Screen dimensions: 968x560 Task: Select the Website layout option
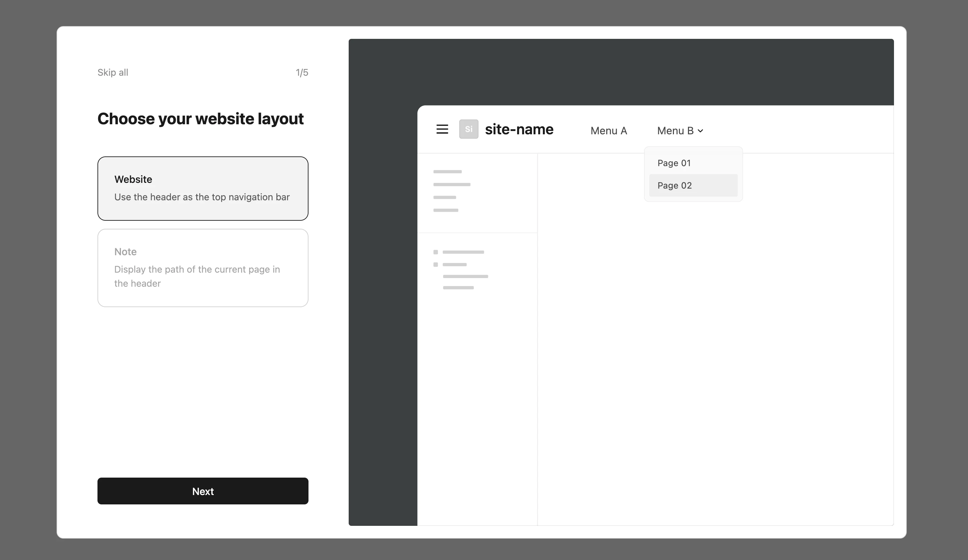203,188
